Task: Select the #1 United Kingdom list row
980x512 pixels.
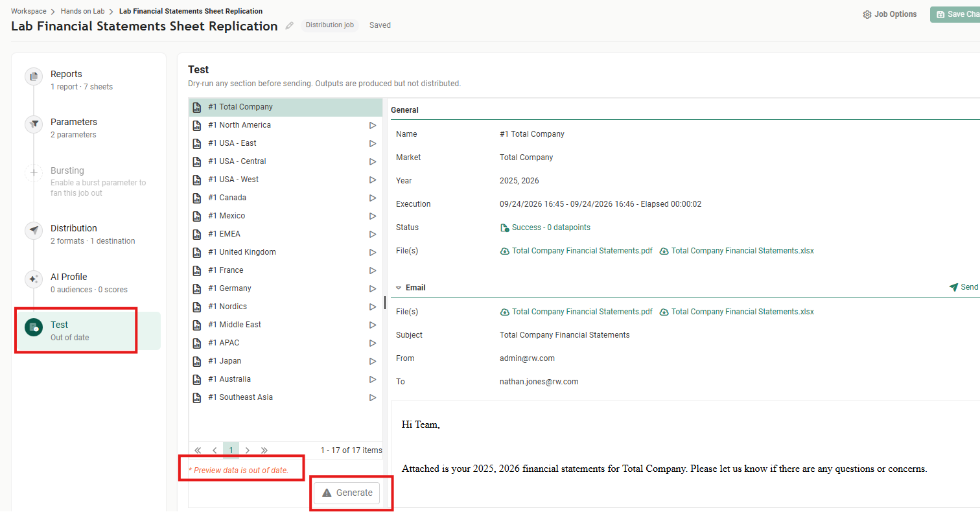Action: [x=285, y=252]
